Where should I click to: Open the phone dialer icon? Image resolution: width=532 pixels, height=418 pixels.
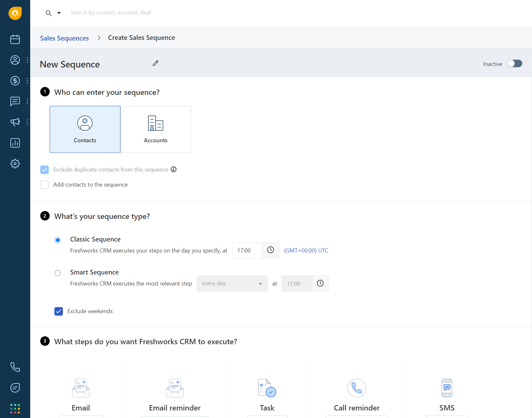15,367
